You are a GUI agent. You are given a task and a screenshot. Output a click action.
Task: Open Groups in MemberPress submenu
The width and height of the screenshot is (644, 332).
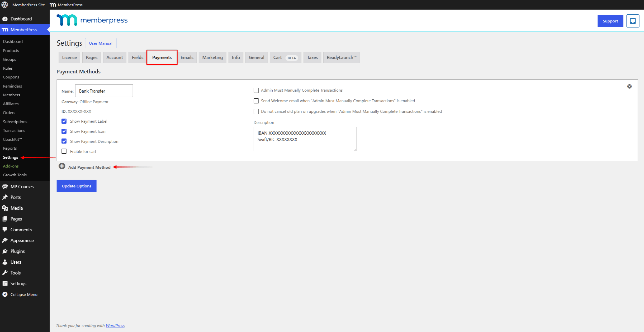click(x=10, y=60)
